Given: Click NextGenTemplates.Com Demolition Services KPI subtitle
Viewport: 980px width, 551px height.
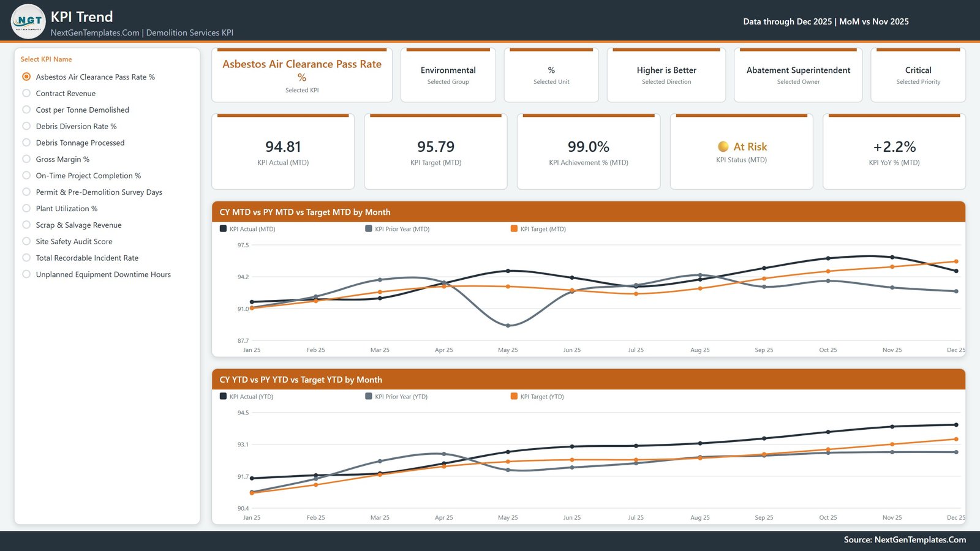Looking at the screenshot, I should [x=142, y=33].
